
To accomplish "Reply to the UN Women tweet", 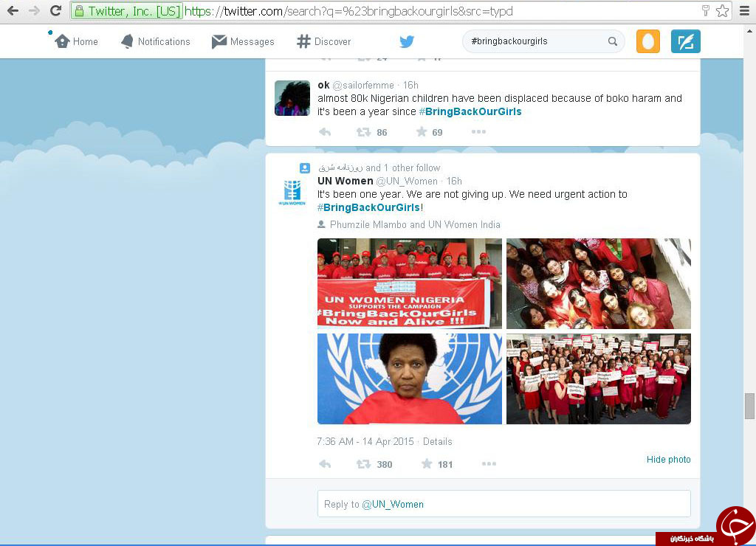I will [325, 464].
